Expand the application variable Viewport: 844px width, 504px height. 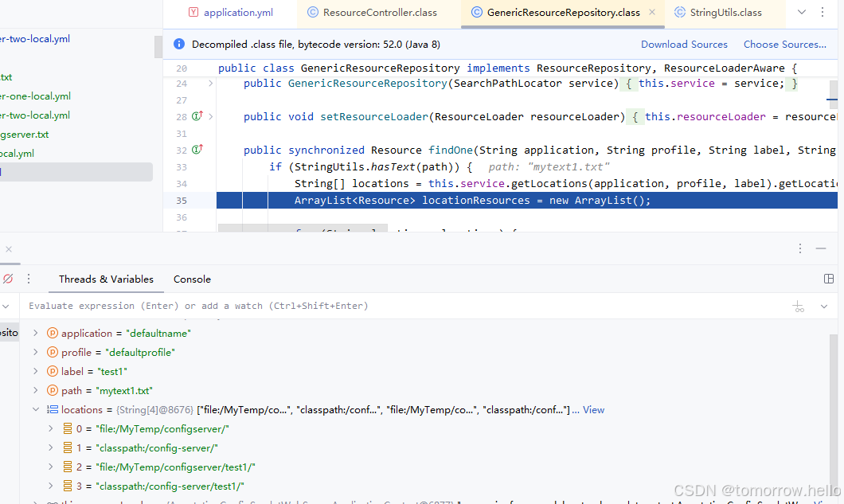36,334
